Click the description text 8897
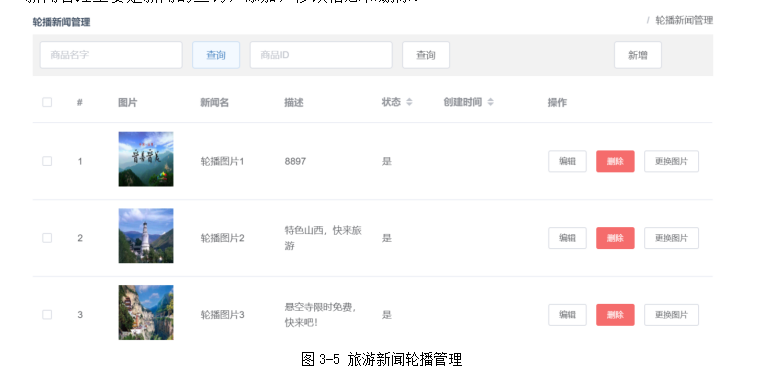 tap(295, 161)
